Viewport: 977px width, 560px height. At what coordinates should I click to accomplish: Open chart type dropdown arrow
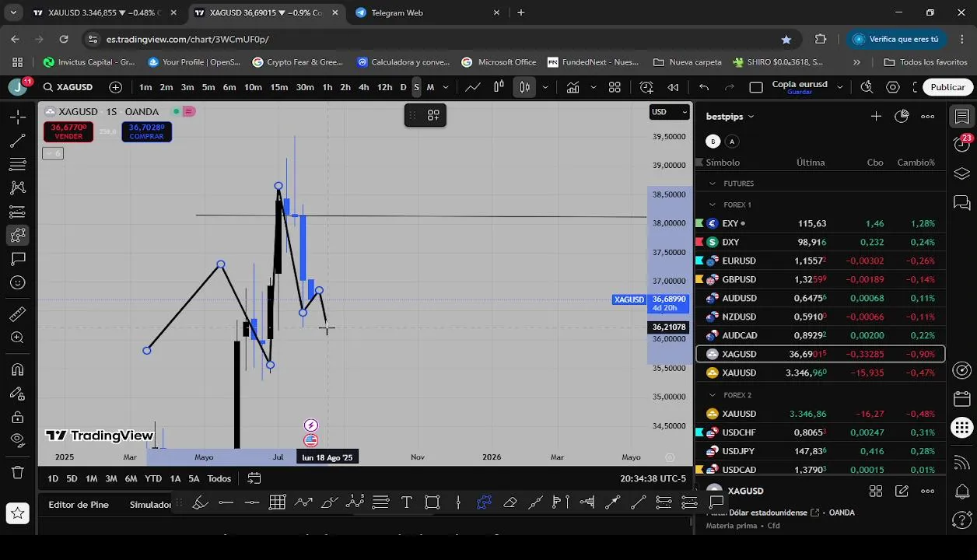545,87
